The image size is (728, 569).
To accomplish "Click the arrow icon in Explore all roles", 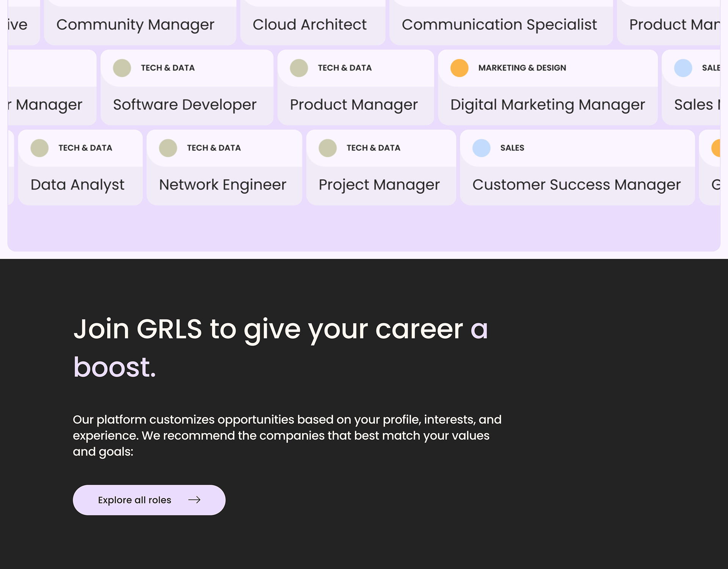I will point(194,500).
